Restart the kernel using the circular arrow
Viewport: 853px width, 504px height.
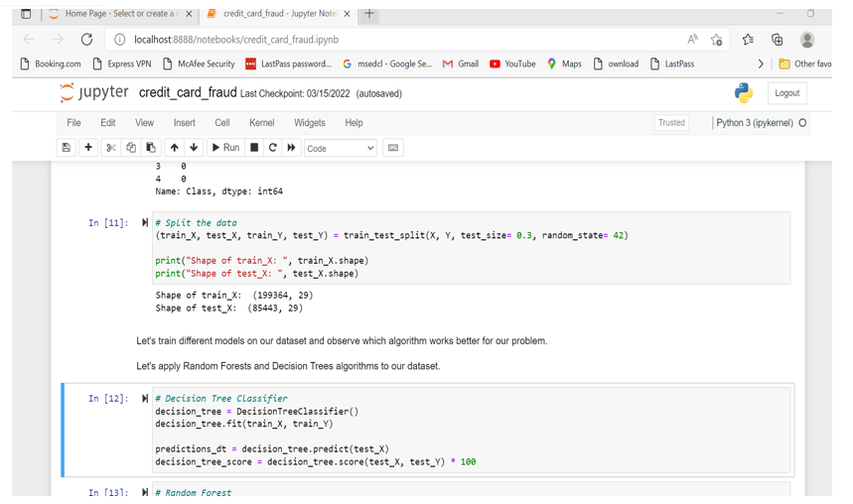[x=273, y=148]
